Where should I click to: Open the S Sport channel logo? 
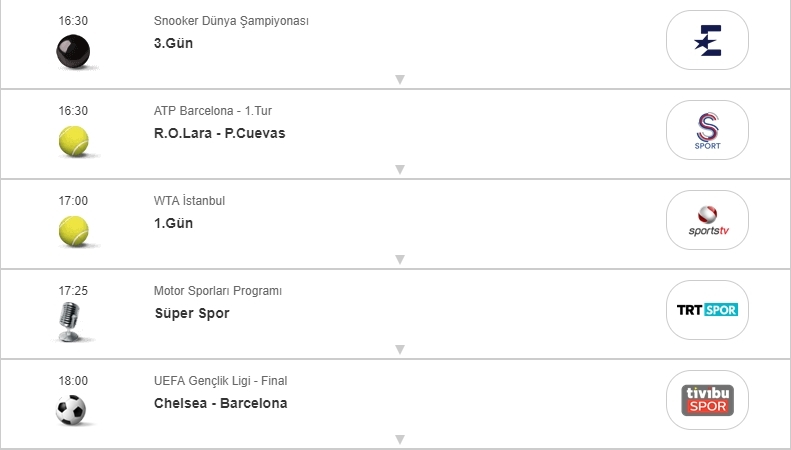(x=707, y=130)
